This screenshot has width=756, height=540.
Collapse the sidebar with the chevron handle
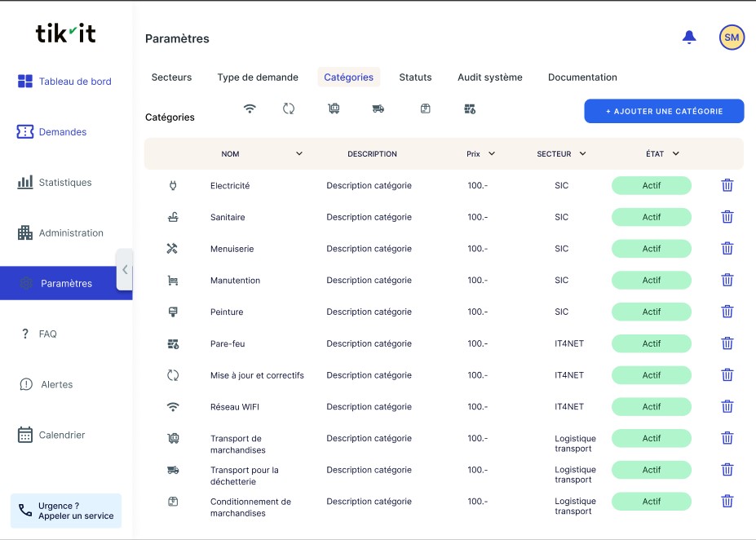coord(125,269)
